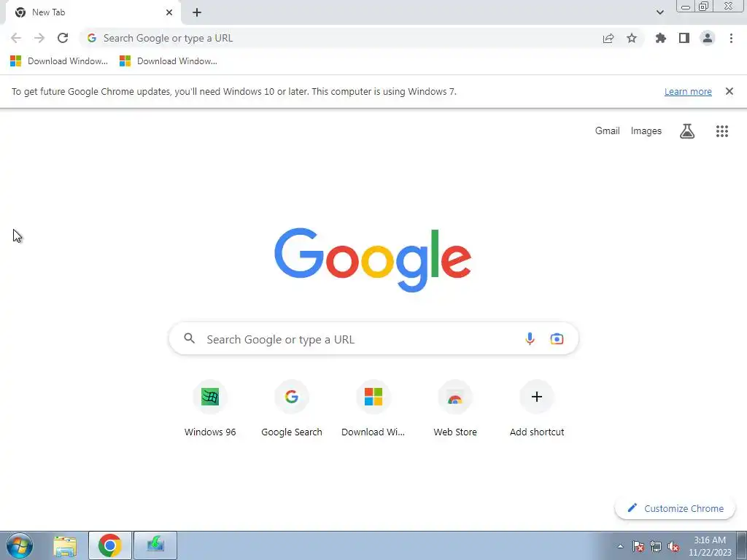Viewport: 747px width, 560px height.
Task: Search by image with camera icon
Action: (x=557, y=339)
